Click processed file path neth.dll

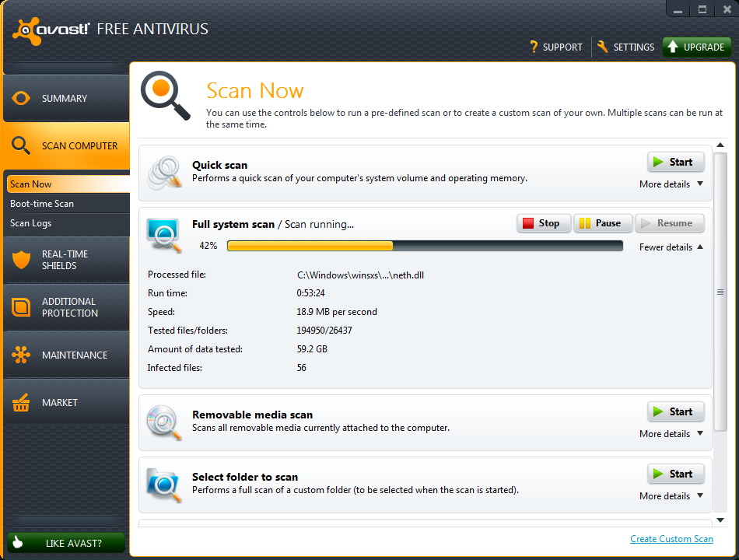(x=360, y=275)
